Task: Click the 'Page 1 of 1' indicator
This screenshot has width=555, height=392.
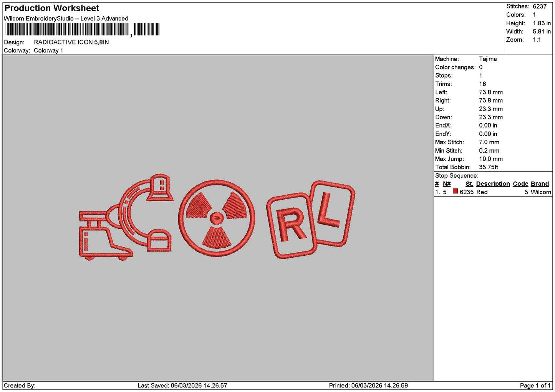Action: point(535,385)
